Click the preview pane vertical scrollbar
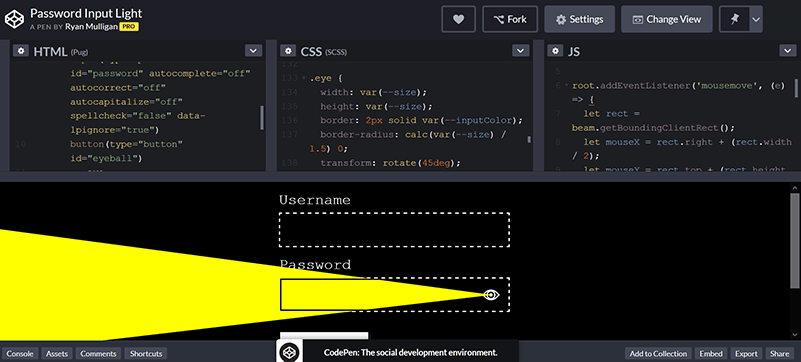Viewport: 801px width, 362px height. pos(794,240)
